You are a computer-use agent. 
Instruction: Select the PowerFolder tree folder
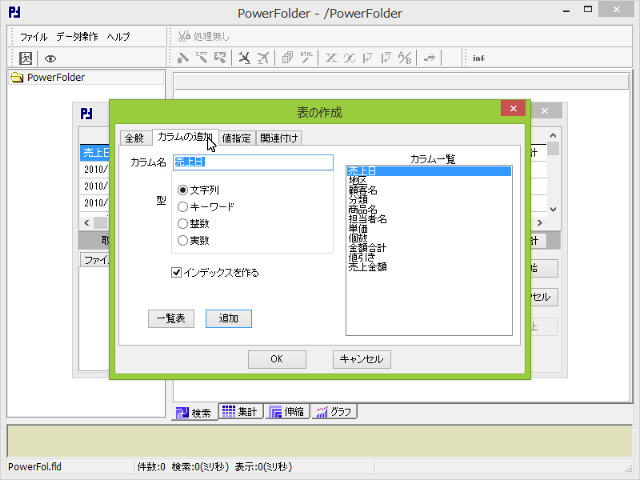56,78
